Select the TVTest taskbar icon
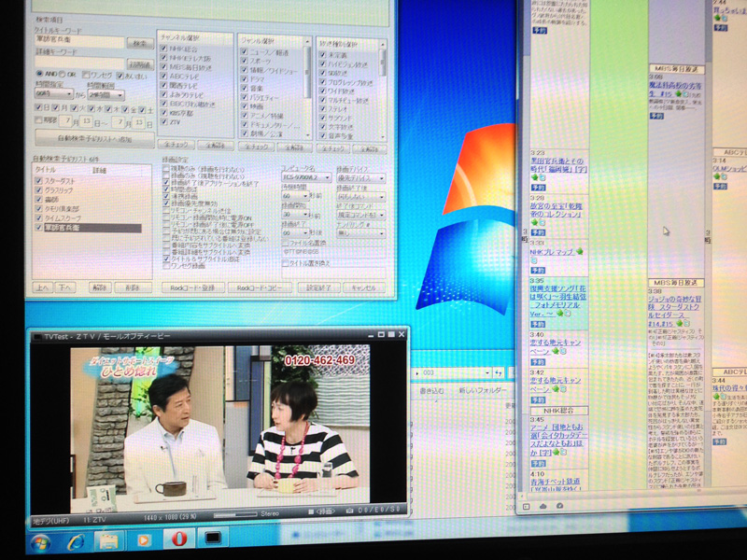747x560 pixels. [213, 539]
